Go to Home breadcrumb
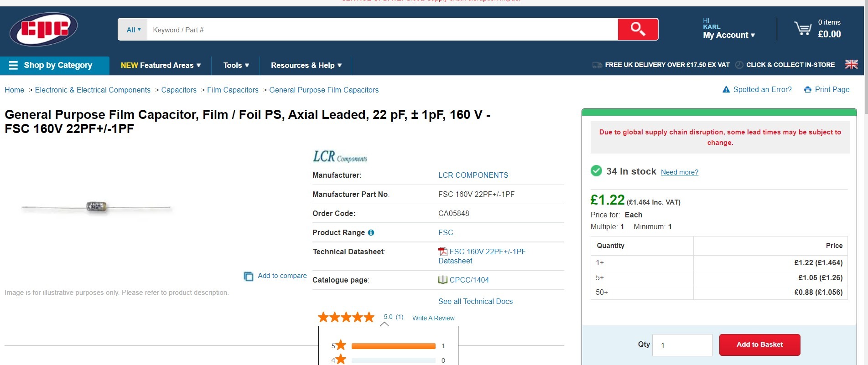The height and width of the screenshot is (365, 868). click(14, 90)
